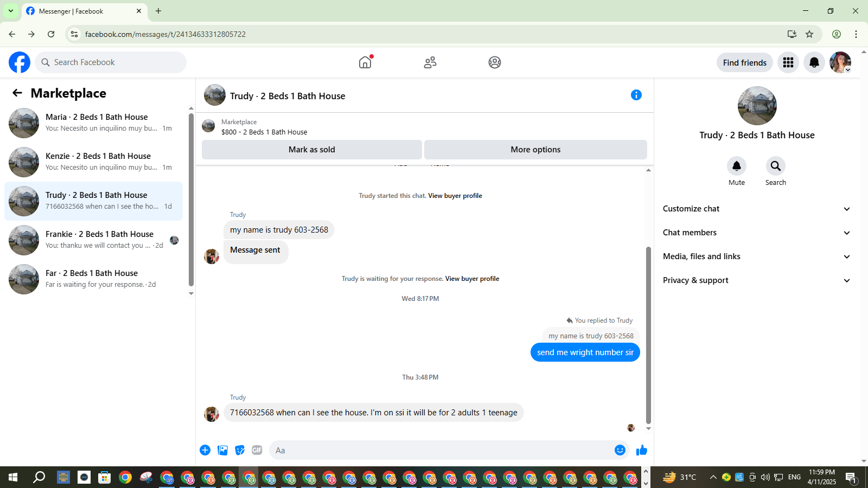Open more actions plus icon in composer
The height and width of the screenshot is (488, 868).
coord(205,450)
